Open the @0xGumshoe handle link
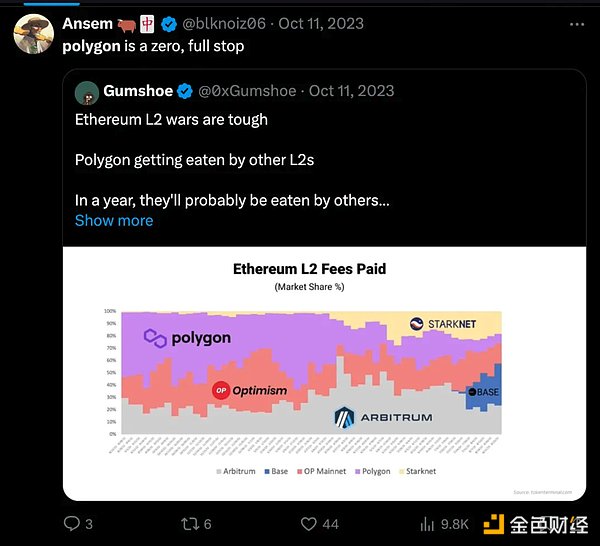Viewport: 600px width, 546px height. coord(248,91)
